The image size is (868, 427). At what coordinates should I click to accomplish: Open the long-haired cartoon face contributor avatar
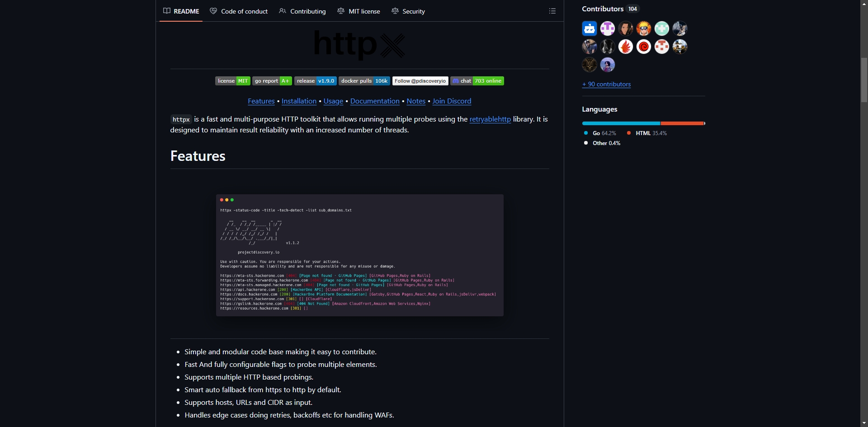pos(626,28)
